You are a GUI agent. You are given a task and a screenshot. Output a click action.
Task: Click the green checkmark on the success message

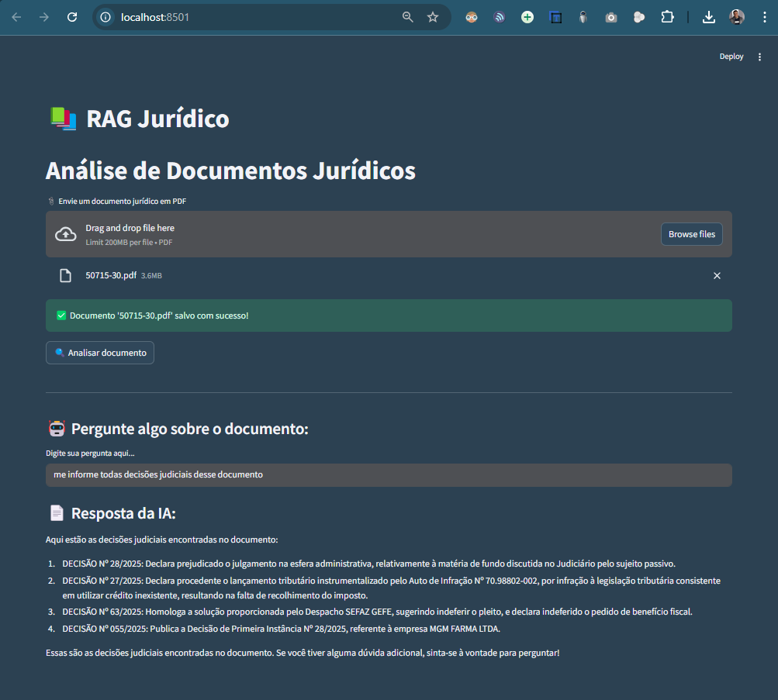pyautogui.click(x=61, y=315)
